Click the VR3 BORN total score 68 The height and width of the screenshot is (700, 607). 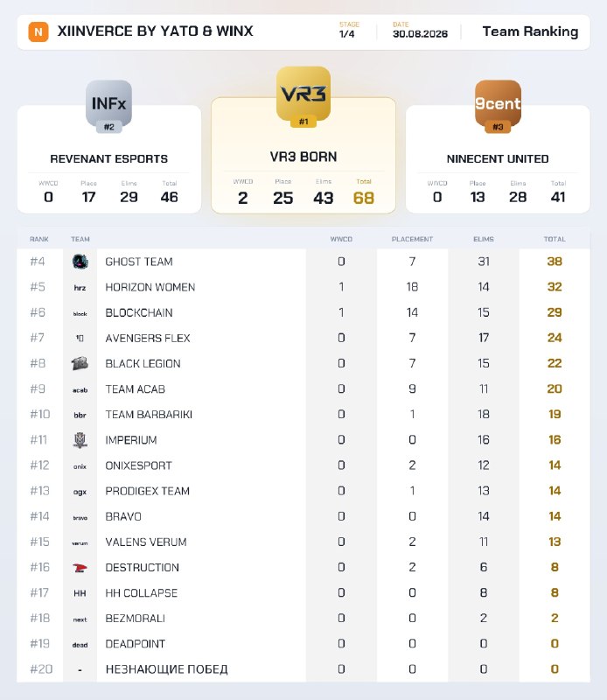tap(364, 198)
